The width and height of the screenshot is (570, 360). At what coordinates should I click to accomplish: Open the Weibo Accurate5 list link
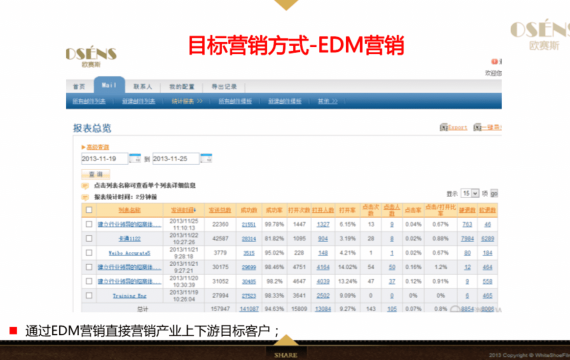[x=129, y=253]
